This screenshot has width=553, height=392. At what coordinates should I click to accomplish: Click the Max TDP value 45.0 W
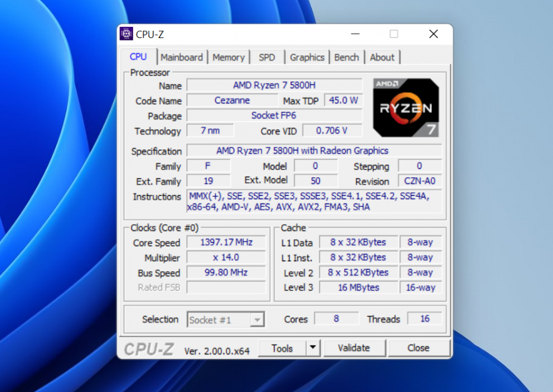(343, 100)
